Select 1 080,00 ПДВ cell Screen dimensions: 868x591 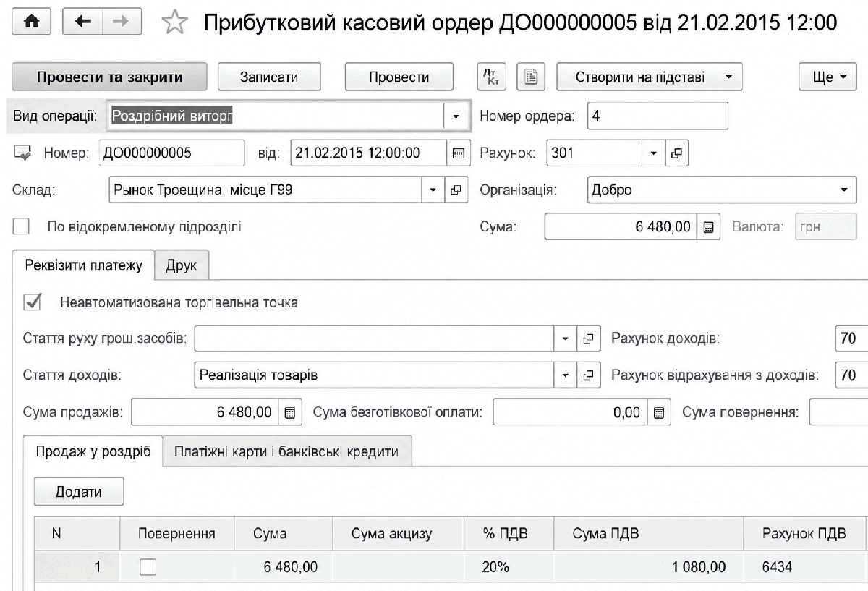click(649, 567)
